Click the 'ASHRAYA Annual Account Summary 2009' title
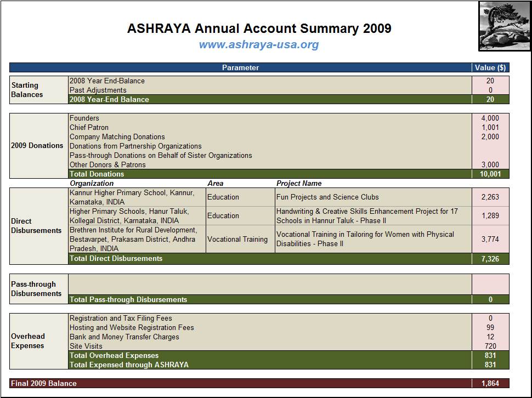 coord(259,28)
